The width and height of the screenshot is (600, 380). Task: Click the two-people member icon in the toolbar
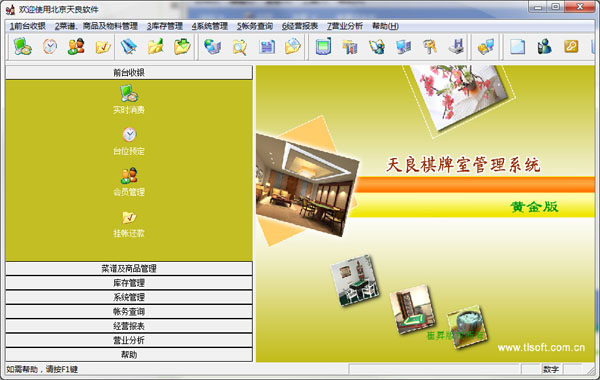[76, 47]
